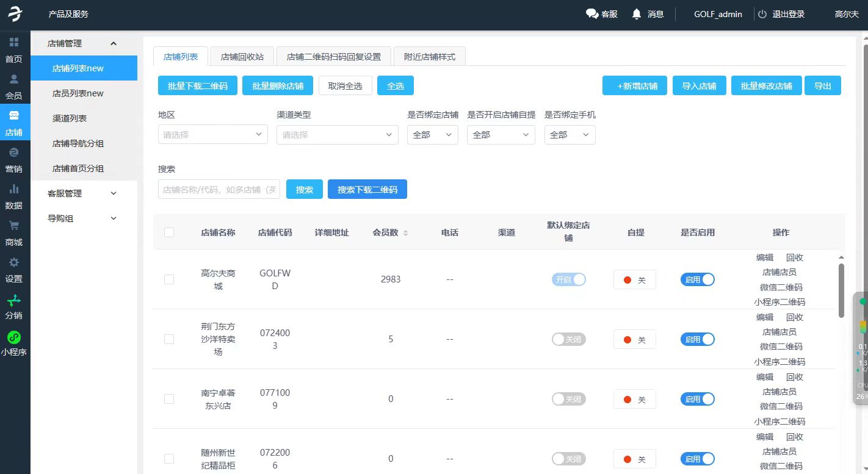The image size is (868, 474).
Task: Open 客服 chat bubble icon
Action: 592,13
